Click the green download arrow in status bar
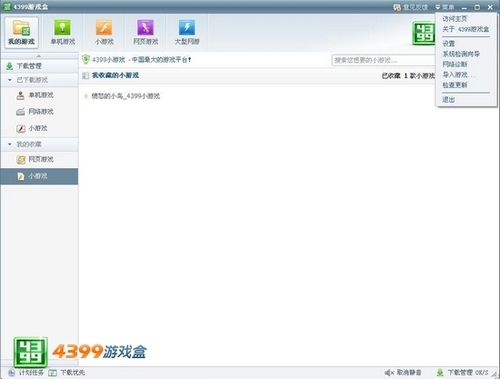 point(440,373)
